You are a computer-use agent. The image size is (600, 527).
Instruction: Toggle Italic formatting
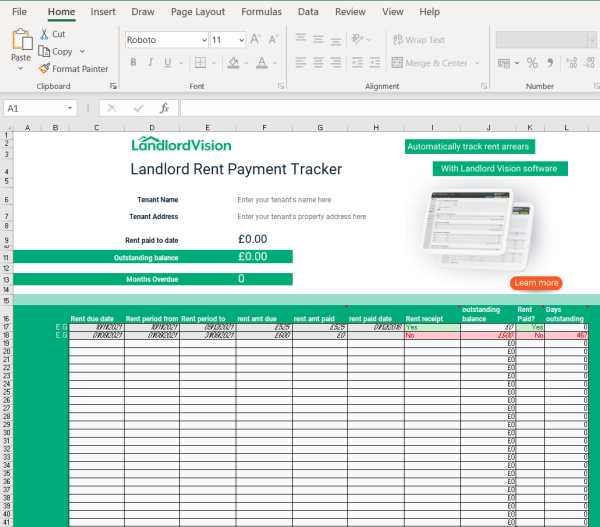[150, 62]
